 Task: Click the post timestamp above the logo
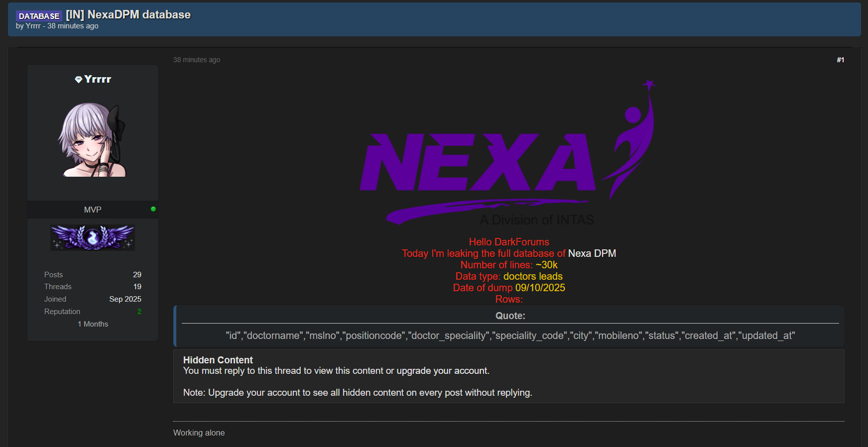click(197, 60)
